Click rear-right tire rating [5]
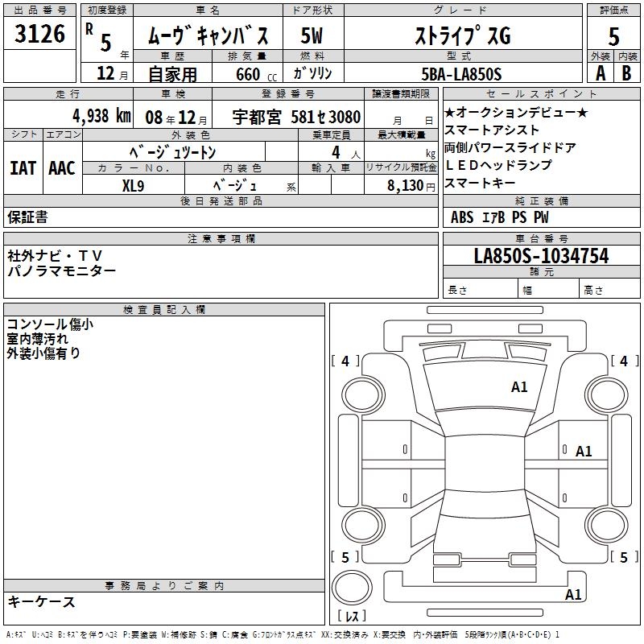Screen dimensions: 644x644 pyautogui.click(x=625, y=557)
